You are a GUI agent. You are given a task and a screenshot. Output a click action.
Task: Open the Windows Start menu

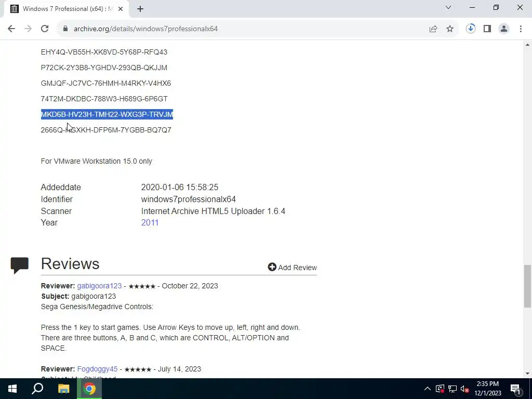click(x=12, y=389)
